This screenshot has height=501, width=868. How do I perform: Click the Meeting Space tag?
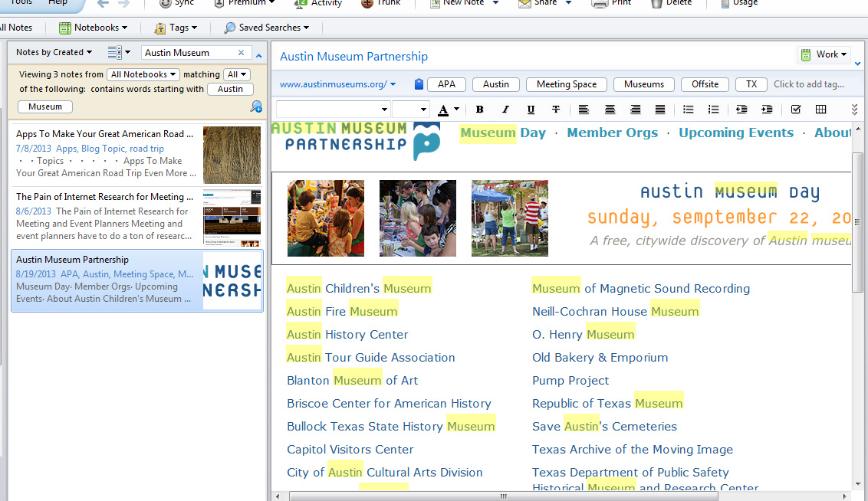pos(567,84)
